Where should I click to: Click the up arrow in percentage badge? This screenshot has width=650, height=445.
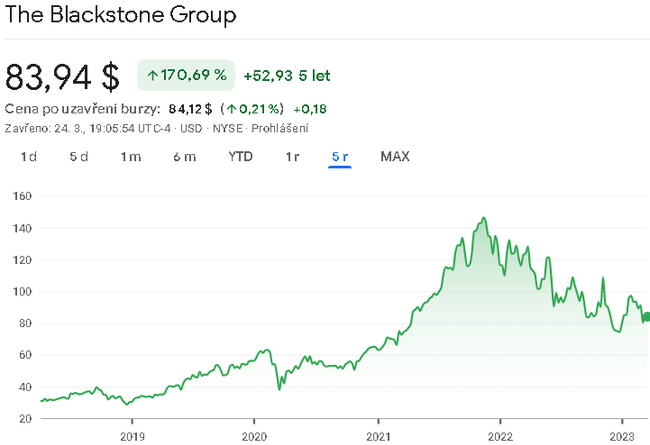153,75
